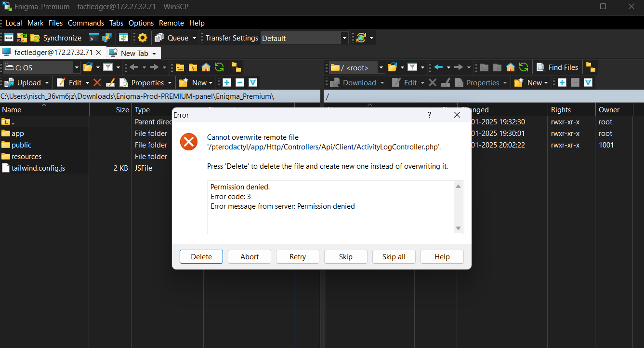Click the Open in PuTTY icon

tap(107, 38)
